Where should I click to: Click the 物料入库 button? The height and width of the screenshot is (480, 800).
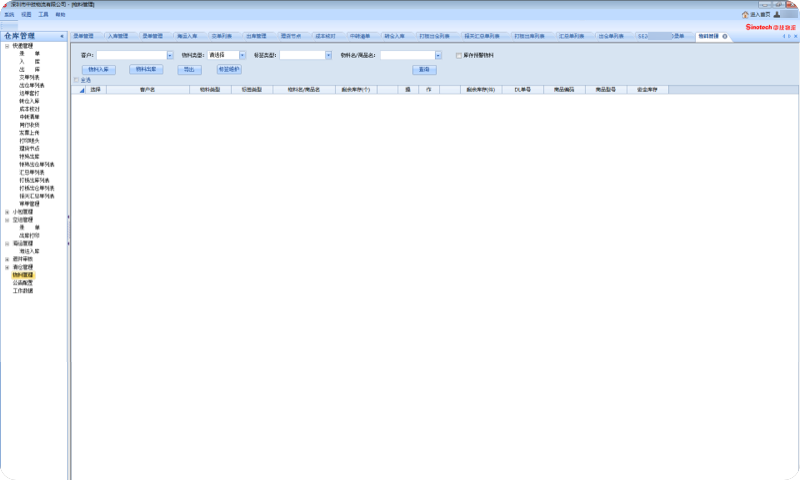pyautogui.click(x=98, y=69)
